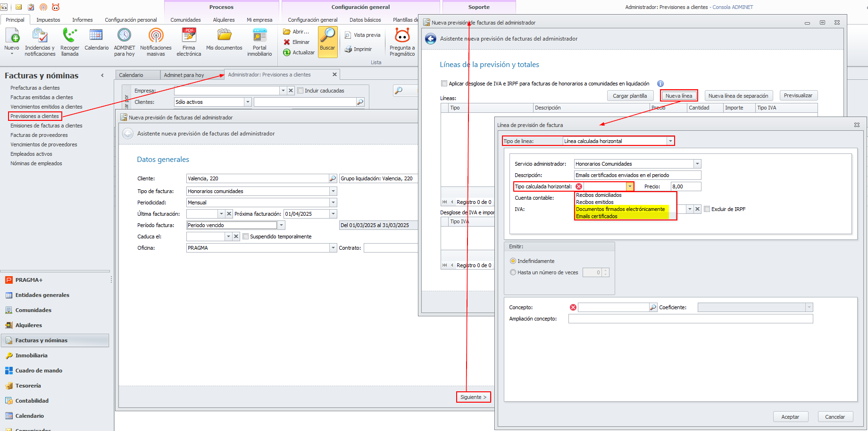Select Hasta un número de veces
Image resolution: width=868 pixels, height=431 pixels.
[513, 272]
